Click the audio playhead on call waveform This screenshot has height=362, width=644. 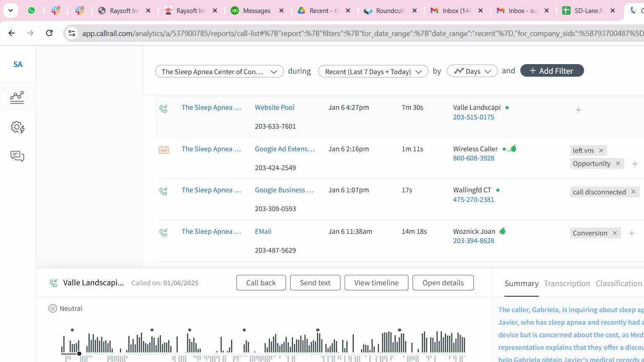coord(79,354)
